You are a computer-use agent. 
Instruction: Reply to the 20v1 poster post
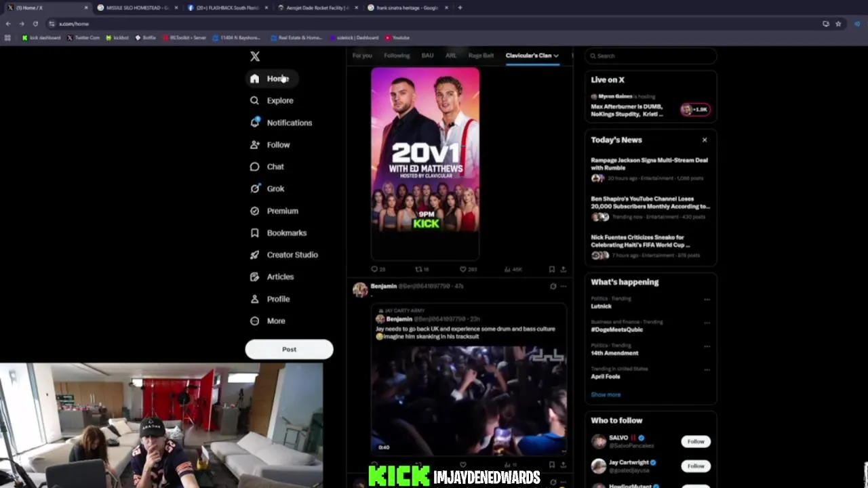(x=378, y=269)
